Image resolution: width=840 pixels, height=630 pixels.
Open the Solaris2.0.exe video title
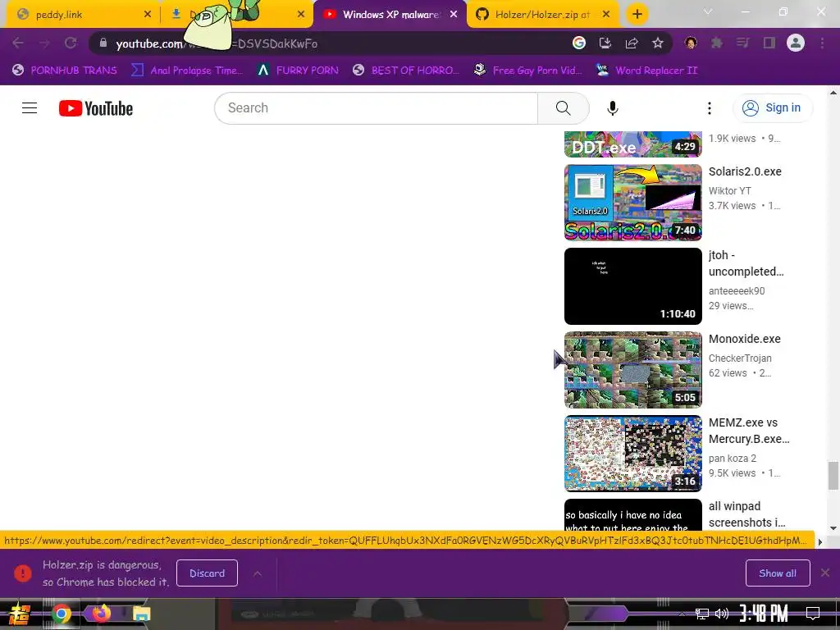point(745,171)
